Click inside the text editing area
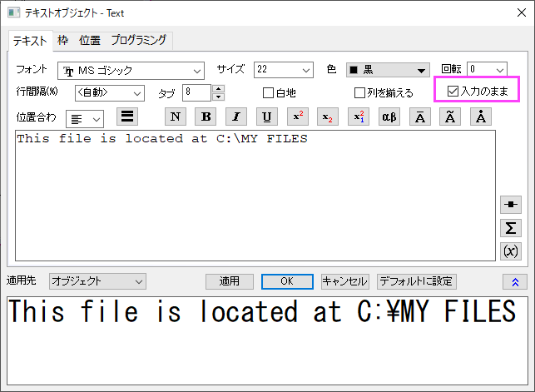The height and width of the screenshot is (392, 535). 255,196
